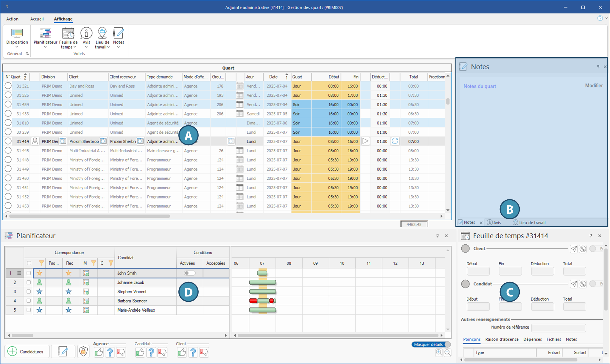
Task: Click the Candidat thumbs-down reject icon
Action: coord(162,352)
